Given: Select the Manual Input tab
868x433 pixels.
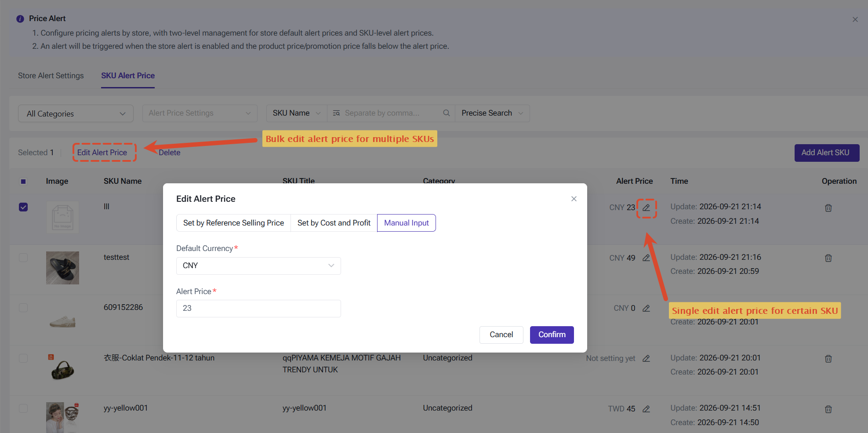Looking at the screenshot, I should click(x=407, y=223).
